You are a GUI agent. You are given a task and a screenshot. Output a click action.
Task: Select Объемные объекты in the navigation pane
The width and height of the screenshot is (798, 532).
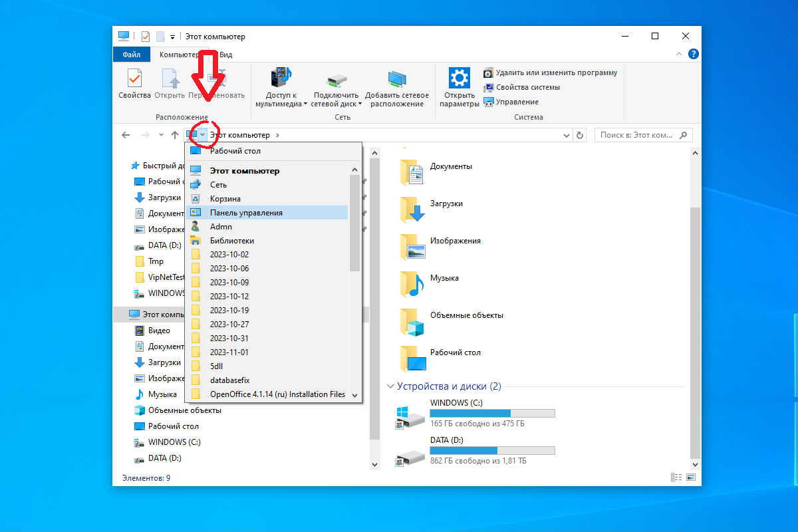[178, 410]
